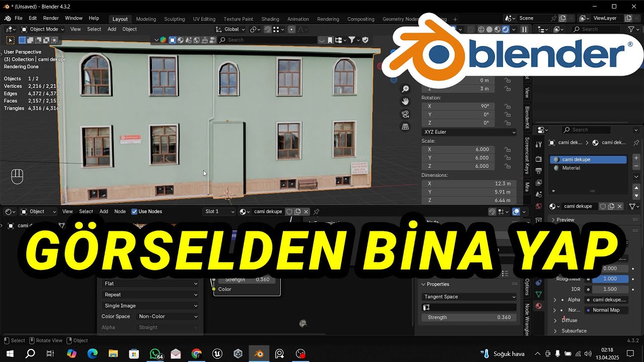644x362 pixels.
Task: Open the World properties globe icon
Action: tap(538, 206)
